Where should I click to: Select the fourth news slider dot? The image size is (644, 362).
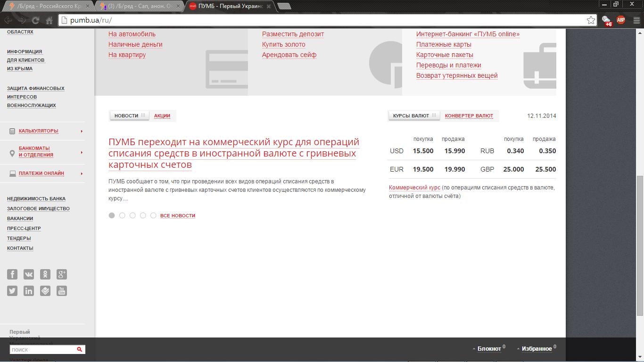(143, 215)
